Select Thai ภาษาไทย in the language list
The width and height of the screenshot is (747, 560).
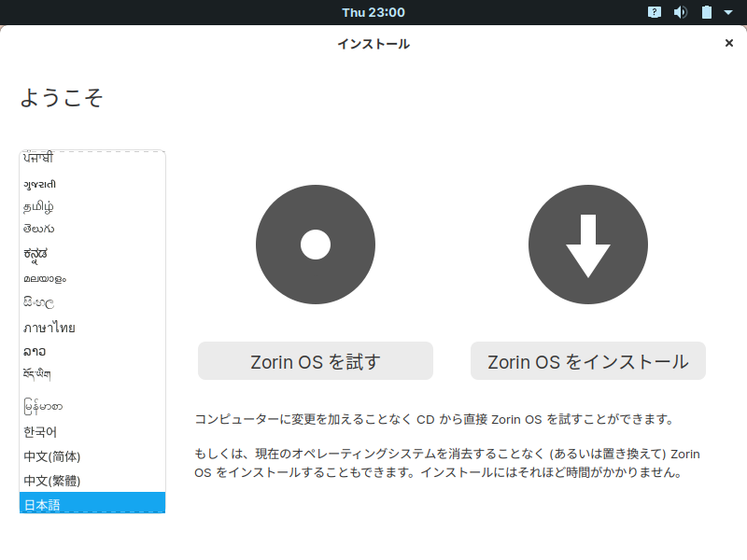92,328
